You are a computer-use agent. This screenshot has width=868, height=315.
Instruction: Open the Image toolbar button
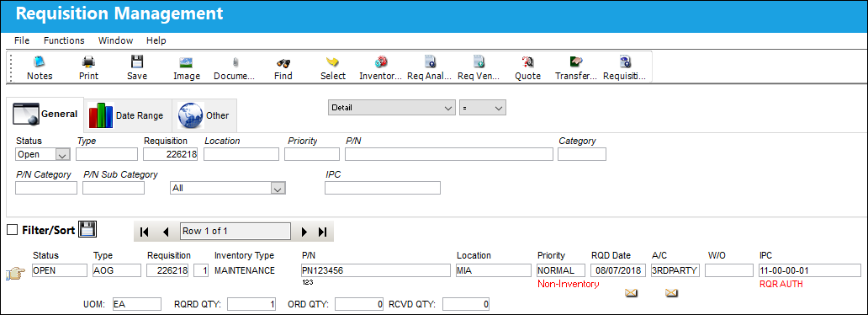(187, 67)
